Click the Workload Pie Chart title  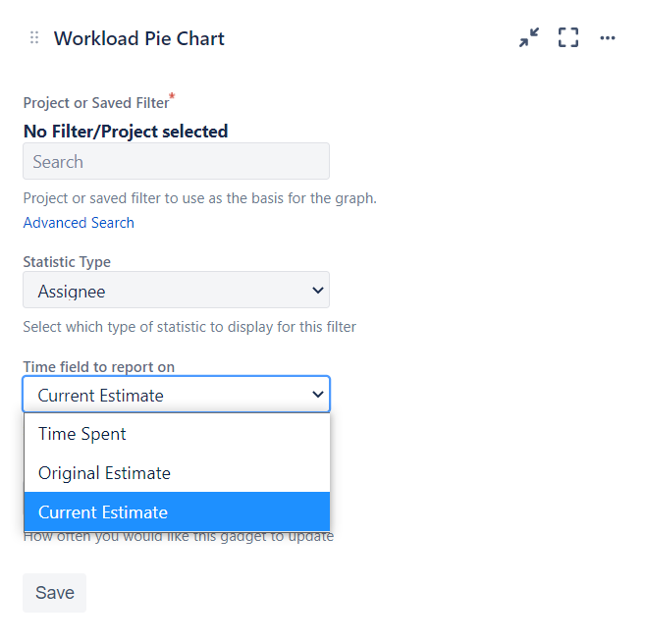point(138,39)
